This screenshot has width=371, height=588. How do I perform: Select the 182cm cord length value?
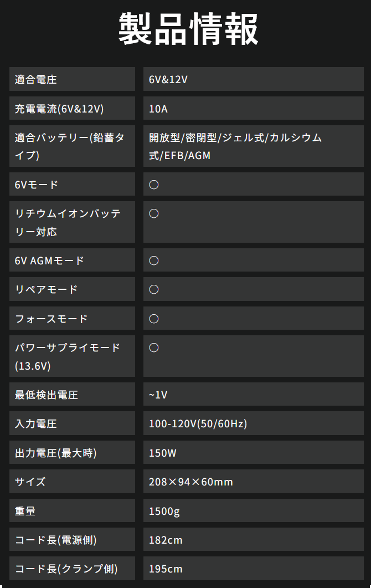pos(166,540)
